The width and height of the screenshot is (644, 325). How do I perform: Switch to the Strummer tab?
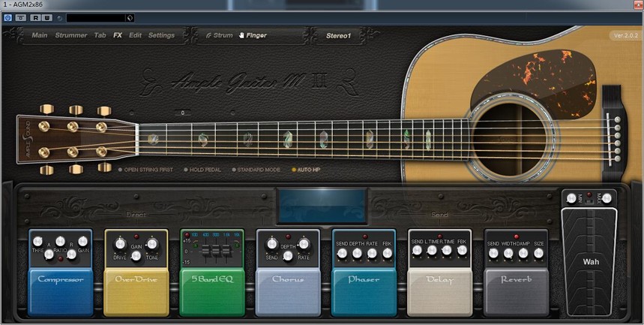tap(71, 35)
